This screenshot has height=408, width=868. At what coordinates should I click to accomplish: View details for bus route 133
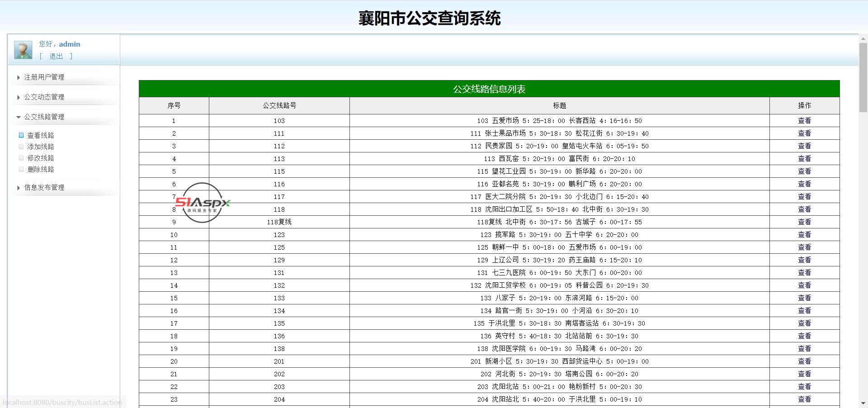(805, 298)
